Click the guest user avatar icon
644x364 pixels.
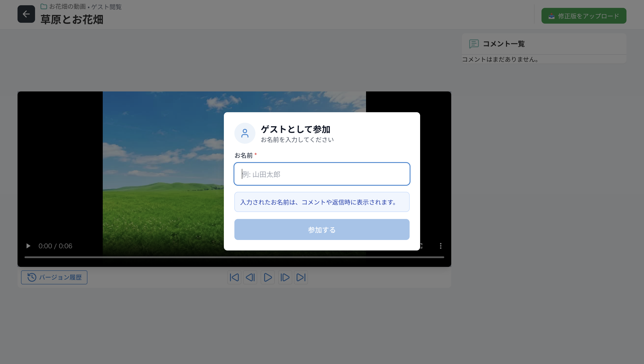pyautogui.click(x=244, y=133)
